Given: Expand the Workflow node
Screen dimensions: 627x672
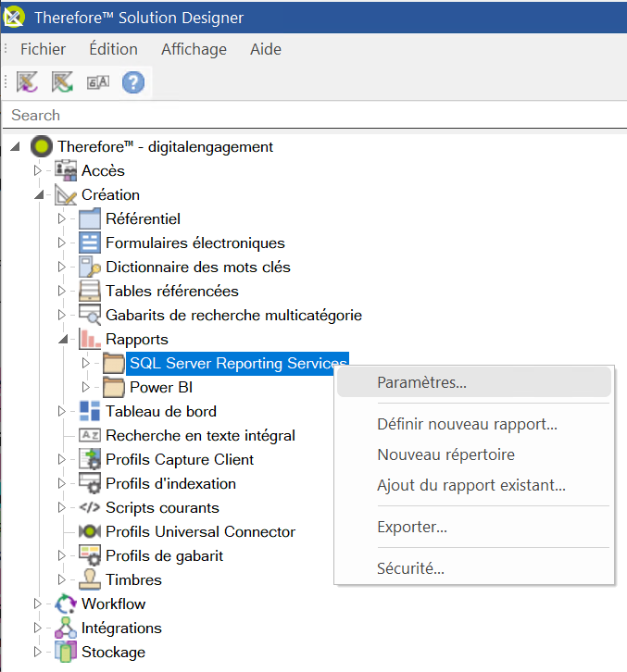Looking at the screenshot, I should (x=38, y=604).
